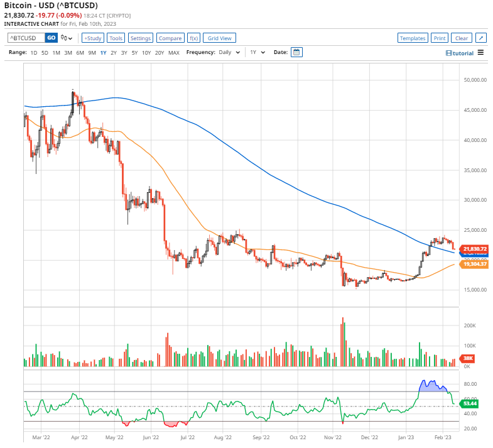The image size is (493, 448).
Task: Click the expand chart fullscreen icon
Action: coord(481,38)
